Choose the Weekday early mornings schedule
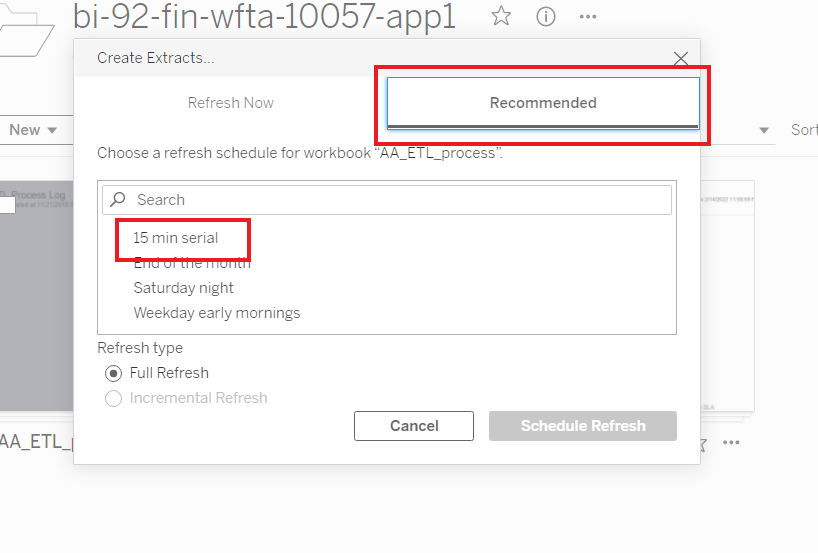Image resolution: width=818 pixels, height=553 pixels. coord(216,313)
